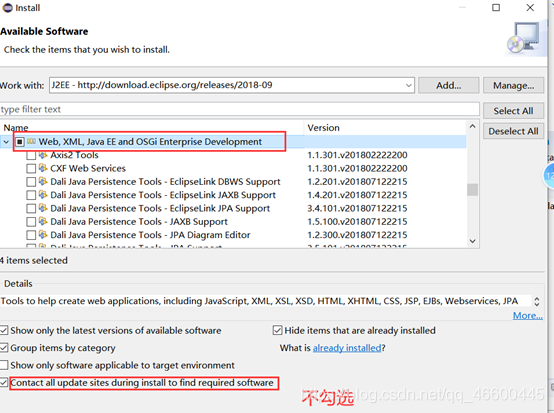Click the Axis2 Tools feature icon
This screenshot has height=413, width=554.
click(x=43, y=155)
